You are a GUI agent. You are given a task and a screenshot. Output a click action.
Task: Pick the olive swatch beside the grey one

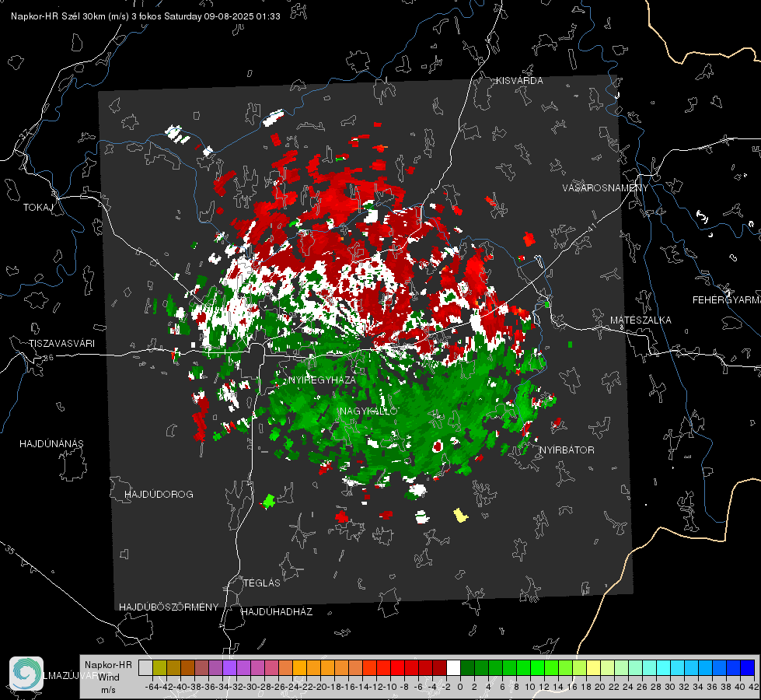159,667
